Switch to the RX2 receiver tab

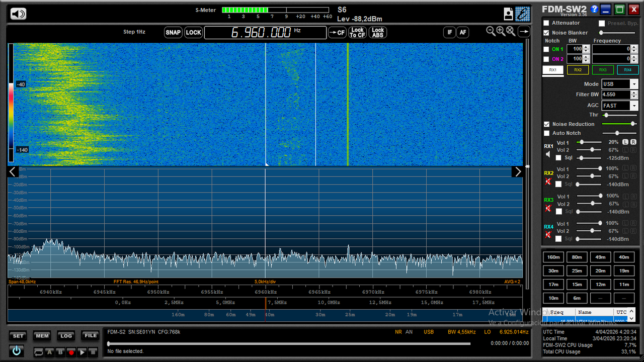(x=578, y=70)
